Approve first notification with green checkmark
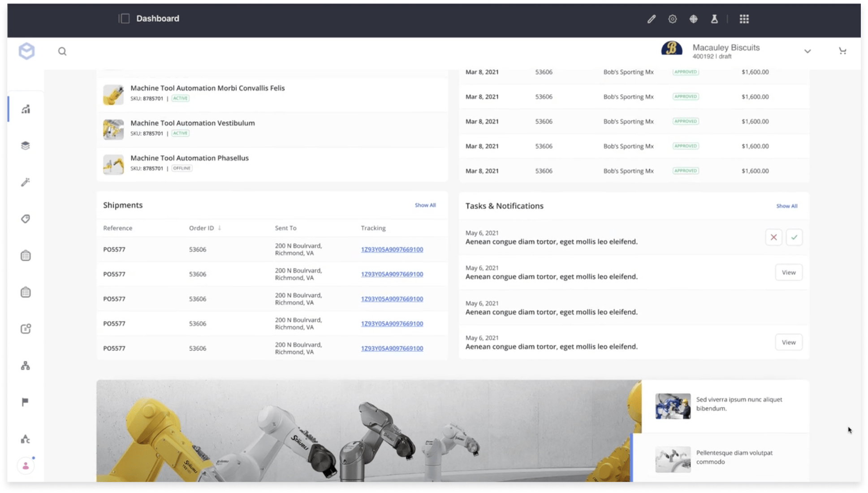This screenshot has width=868, height=493. click(794, 237)
